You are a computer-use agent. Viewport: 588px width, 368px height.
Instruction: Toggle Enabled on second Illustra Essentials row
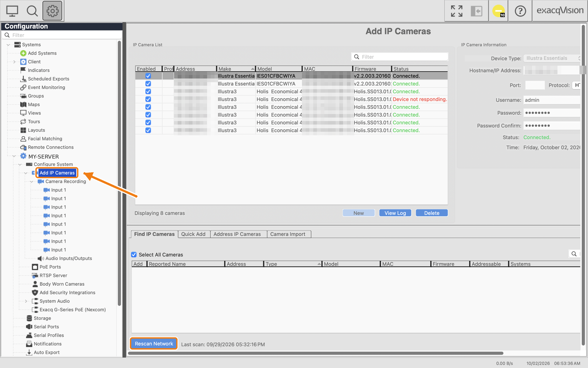click(148, 84)
